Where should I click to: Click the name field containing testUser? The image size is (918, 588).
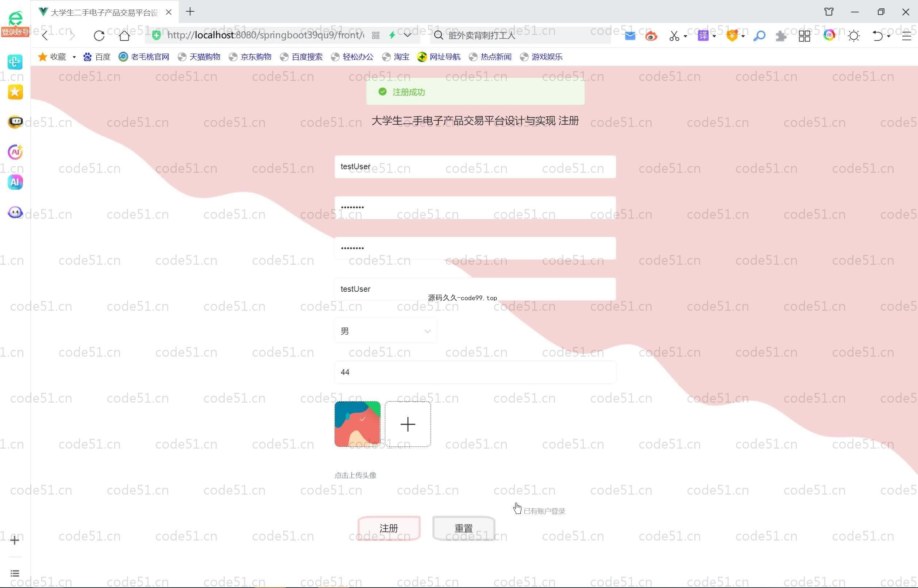[475, 289]
